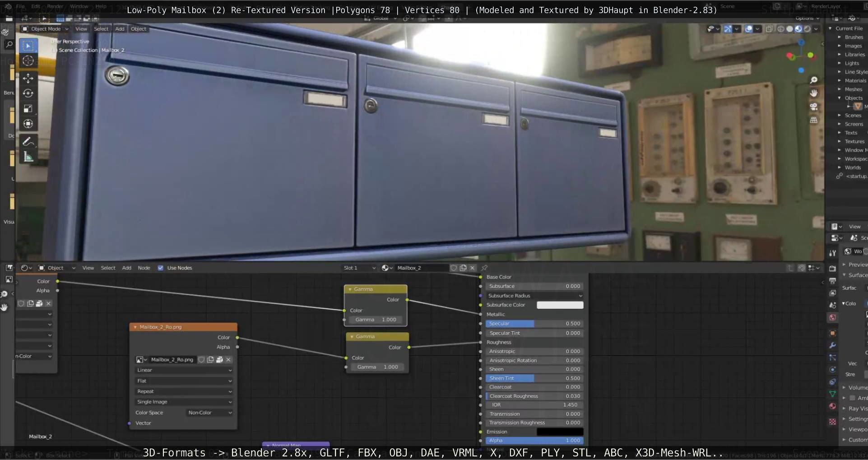Toggle the Use Nodes checkbox
Viewport: 868px width, 460px height.
click(160, 268)
